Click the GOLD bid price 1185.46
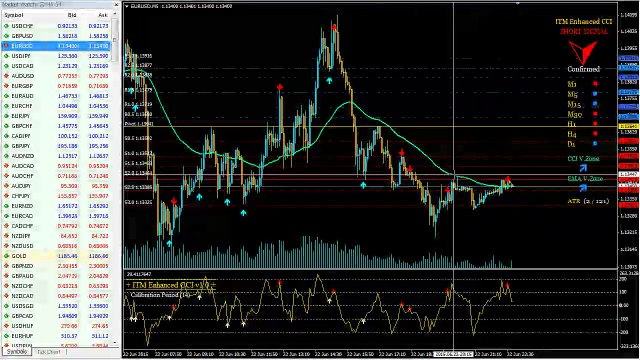640x360 pixels. (x=68, y=256)
